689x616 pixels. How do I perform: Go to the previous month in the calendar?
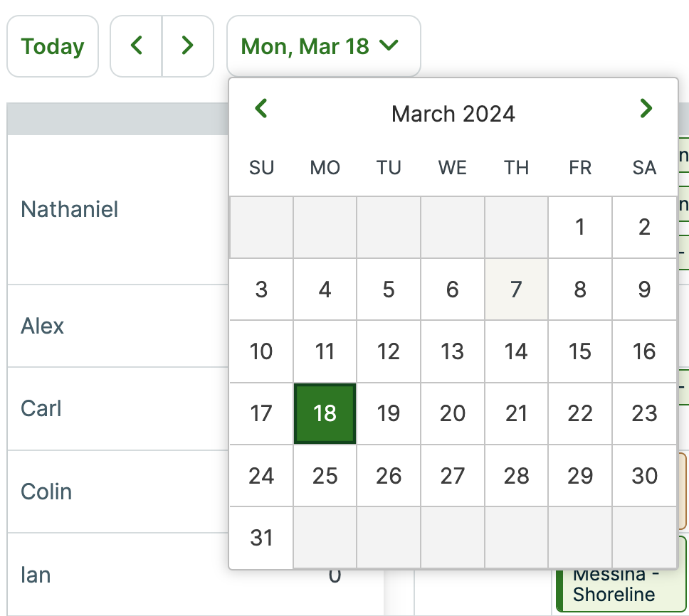coord(261,108)
